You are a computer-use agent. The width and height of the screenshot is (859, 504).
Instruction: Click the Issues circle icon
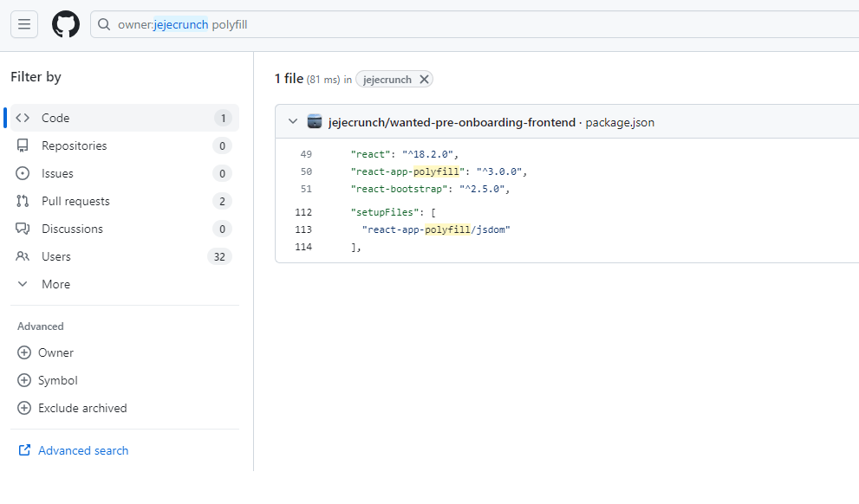(x=23, y=173)
